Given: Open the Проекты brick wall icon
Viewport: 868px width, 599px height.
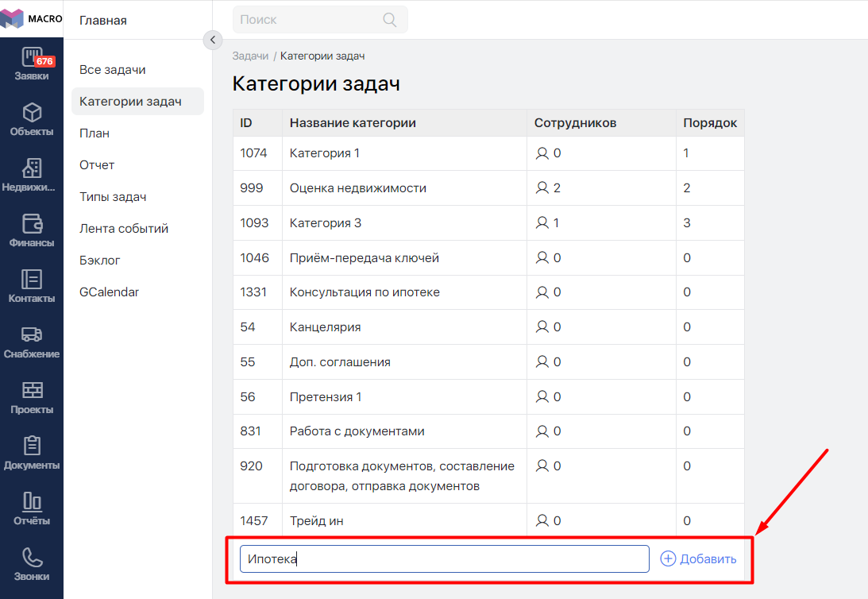Looking at the screenshot, I should [32, 391].
